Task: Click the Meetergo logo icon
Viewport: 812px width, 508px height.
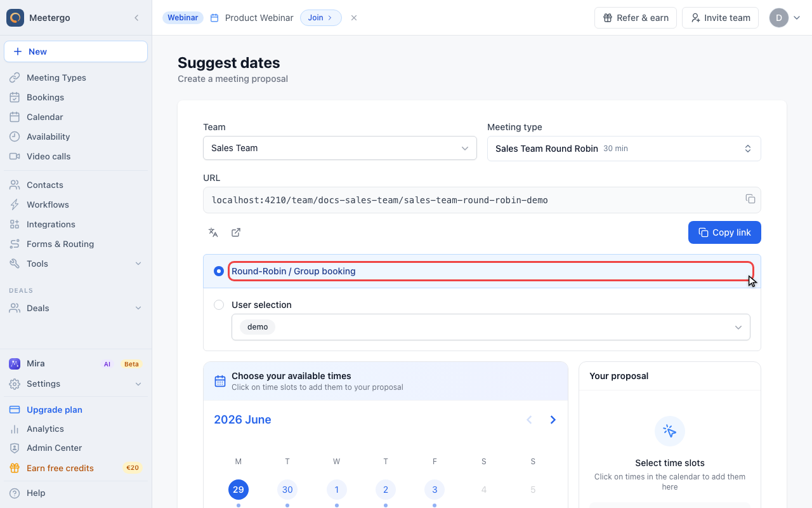Action: click(15, 18)
